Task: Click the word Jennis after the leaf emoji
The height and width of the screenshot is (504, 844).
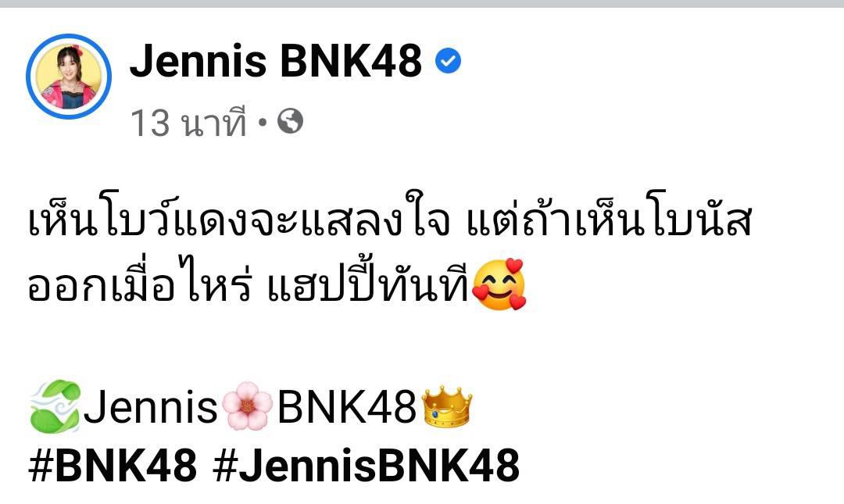Action: [x=151, y=407]
